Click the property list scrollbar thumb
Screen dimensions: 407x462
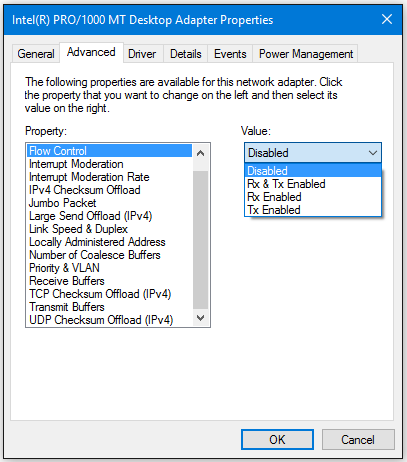click(x=200, y=240)
